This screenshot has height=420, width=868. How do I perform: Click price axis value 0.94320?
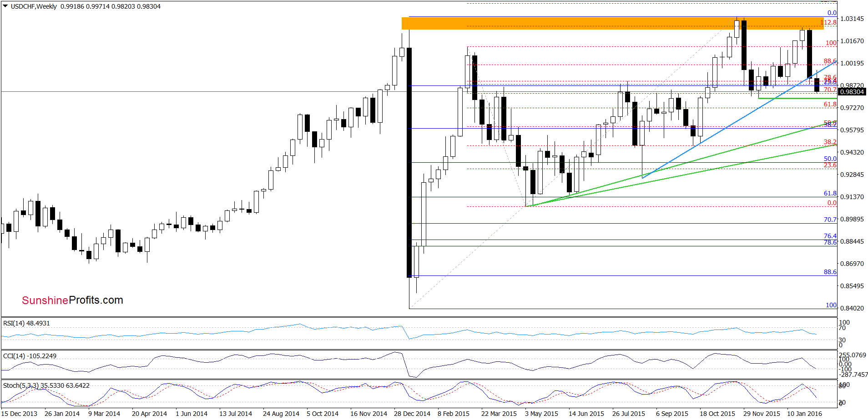click(852, 152)
